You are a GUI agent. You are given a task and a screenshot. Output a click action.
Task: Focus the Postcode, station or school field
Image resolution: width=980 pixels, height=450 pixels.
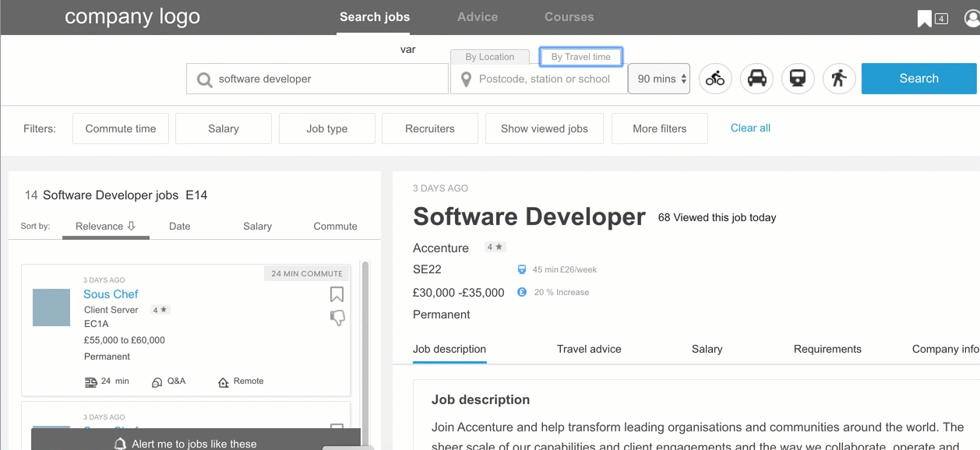click(539, 79)
